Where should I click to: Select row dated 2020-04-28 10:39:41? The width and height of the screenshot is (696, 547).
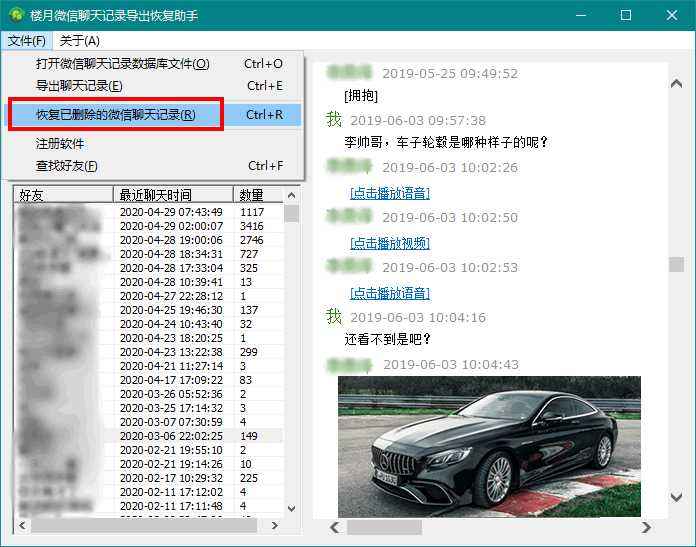[149, 282]
